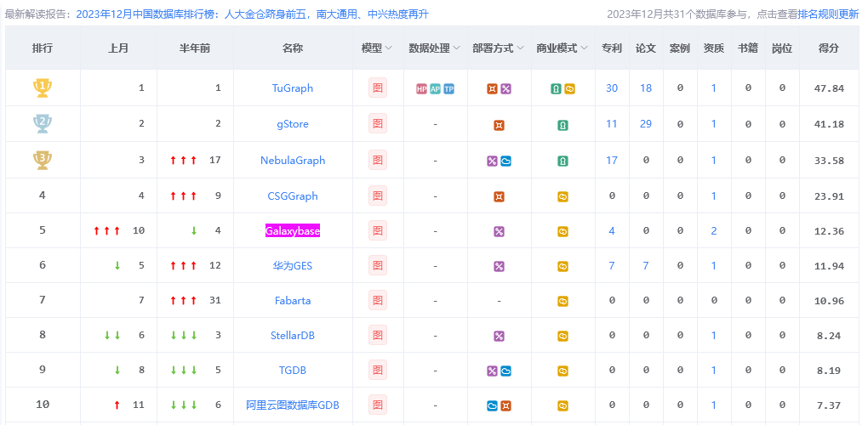Click Galaxybase's purple deployment icon
This screenshot has height=425, width=868.
click(499, 231)
